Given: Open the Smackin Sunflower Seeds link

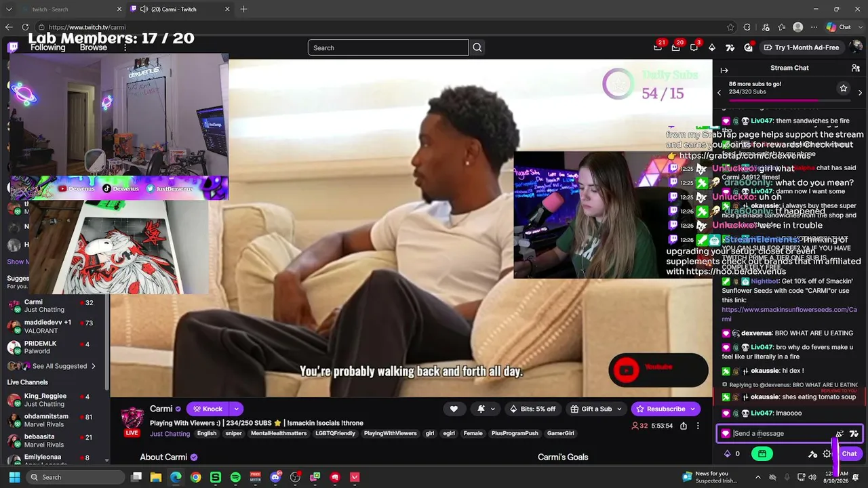Looking at the screenshot, I should 789,314.
